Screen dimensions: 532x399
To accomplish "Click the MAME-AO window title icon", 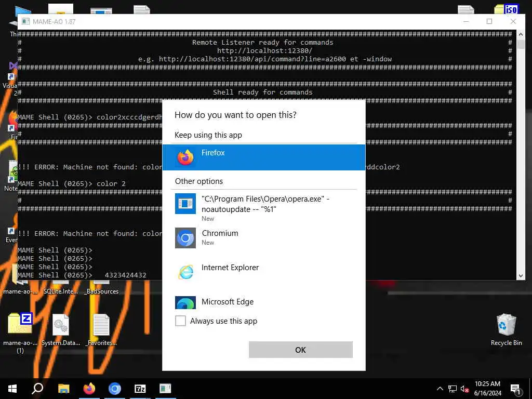I will (x=25, y=21).
